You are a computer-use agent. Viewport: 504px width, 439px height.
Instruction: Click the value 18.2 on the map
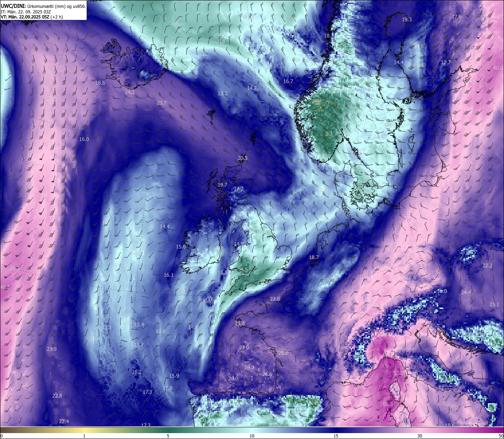(x=328, y=35)
